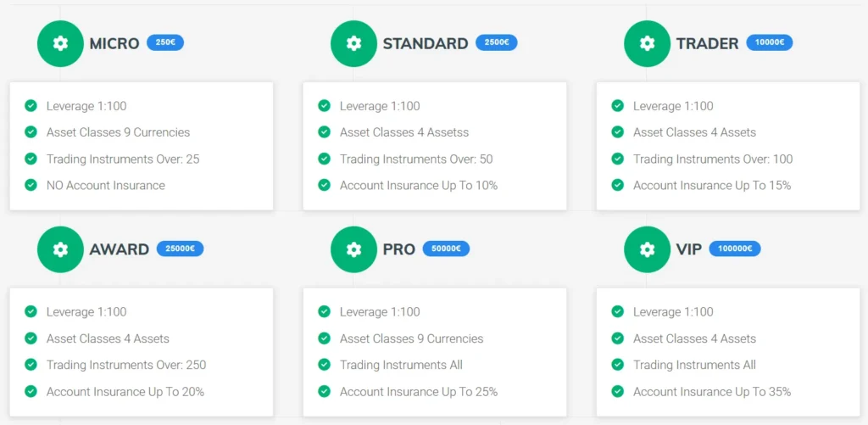Select the 2500€ badge beside STANDARD
This screenshot has width=868, height=425.
pyautogui.click(x=496, y=42)
